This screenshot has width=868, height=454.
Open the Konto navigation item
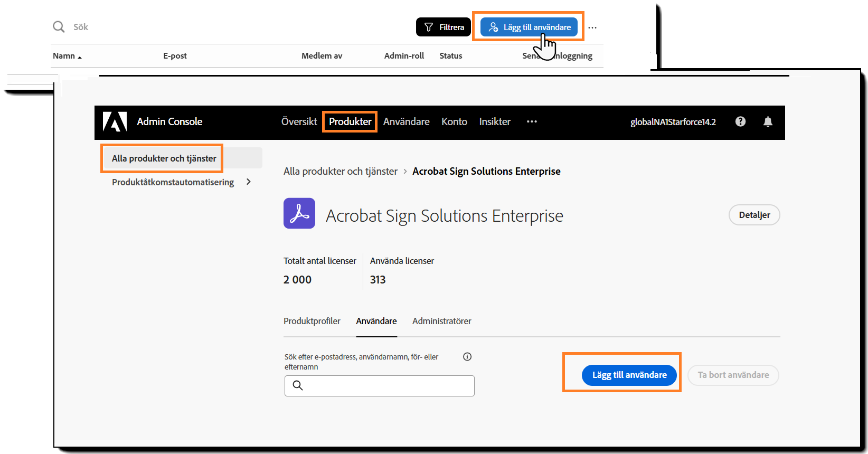pos(454,121)
